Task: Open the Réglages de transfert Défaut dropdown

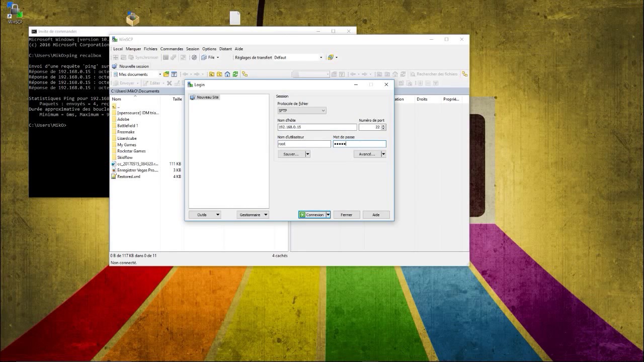Action: (298, 57)
